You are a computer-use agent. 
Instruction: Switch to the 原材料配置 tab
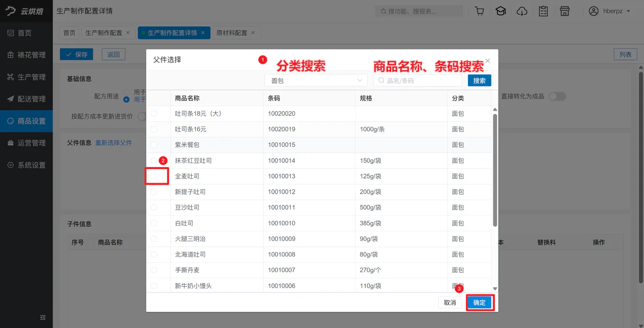pos(231,33)
